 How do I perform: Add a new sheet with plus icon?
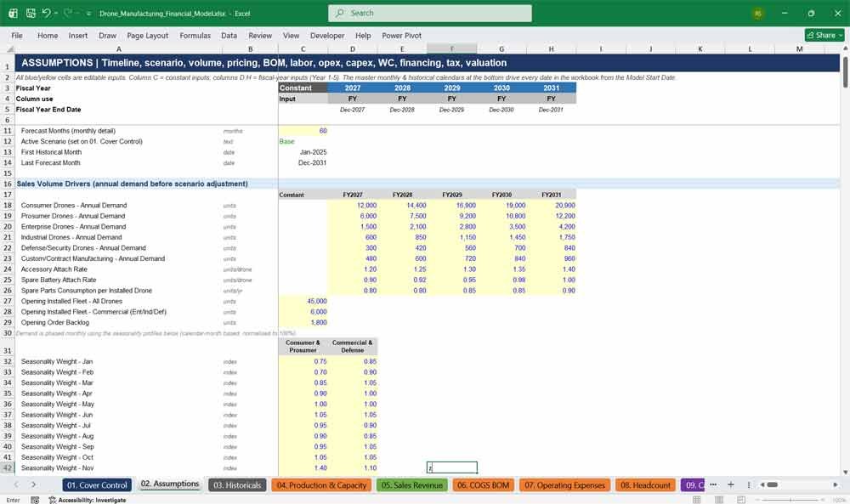(x=731, y=484)
